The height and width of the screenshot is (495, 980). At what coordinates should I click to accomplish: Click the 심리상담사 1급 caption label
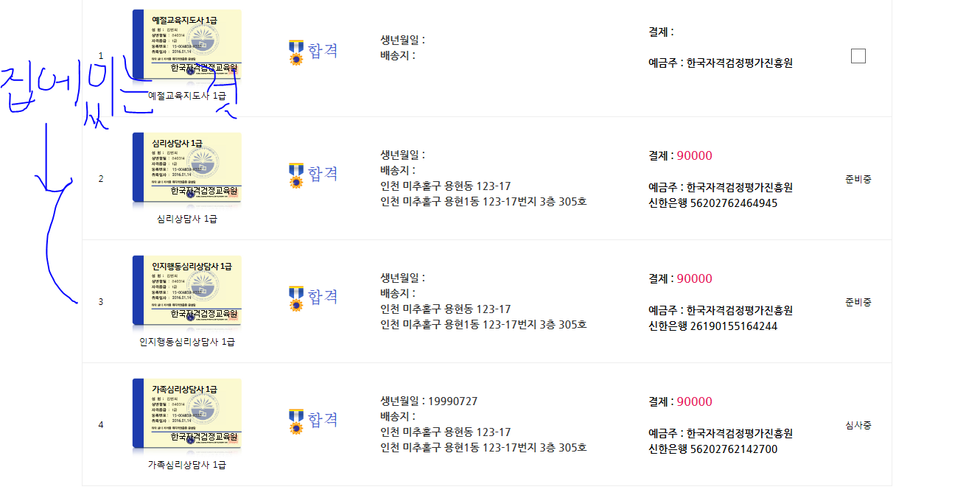[x=187, y=219]
